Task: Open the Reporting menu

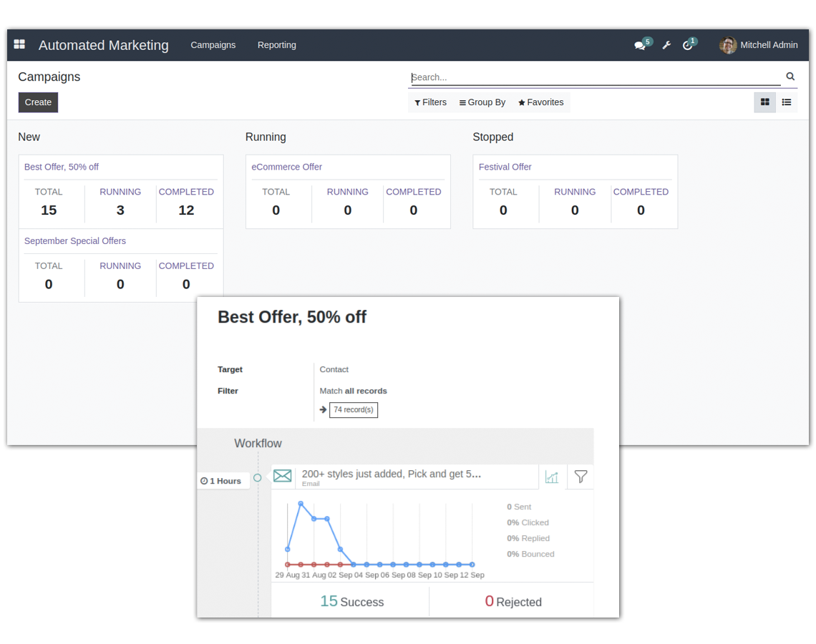Action: coord(276,44)
